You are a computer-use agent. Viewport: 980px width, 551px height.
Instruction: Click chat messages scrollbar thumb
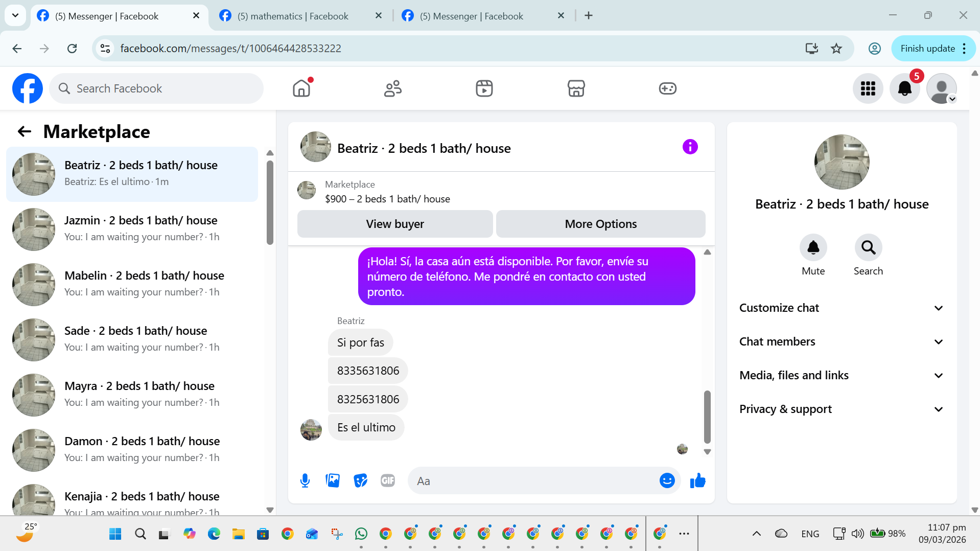coord(707,417)
